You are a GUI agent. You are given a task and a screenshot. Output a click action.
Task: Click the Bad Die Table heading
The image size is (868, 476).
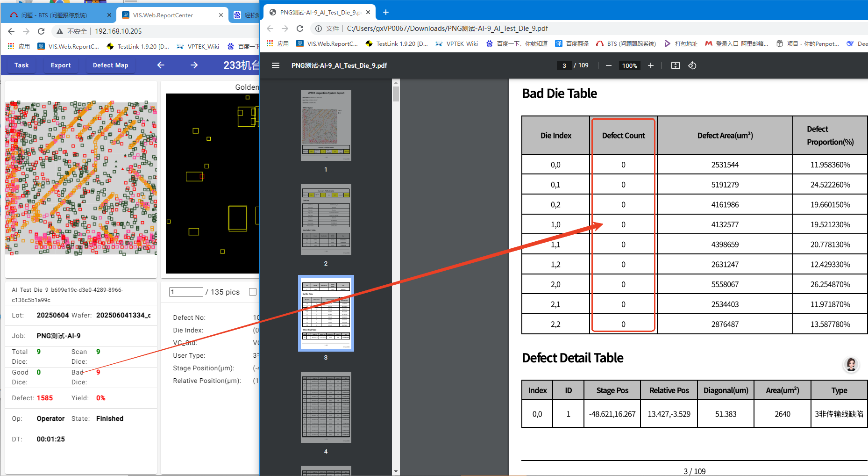pyautogui.click(x=559, y=94)
